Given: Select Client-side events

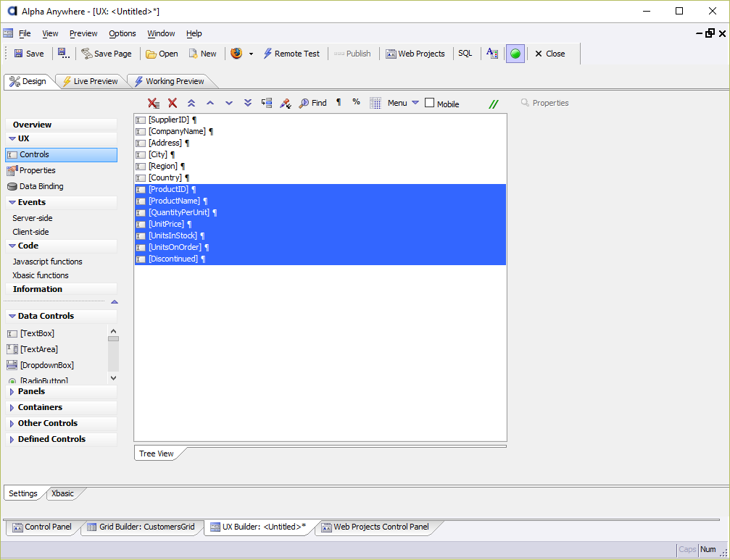Looking at the screenshot, I should point(30,232).
